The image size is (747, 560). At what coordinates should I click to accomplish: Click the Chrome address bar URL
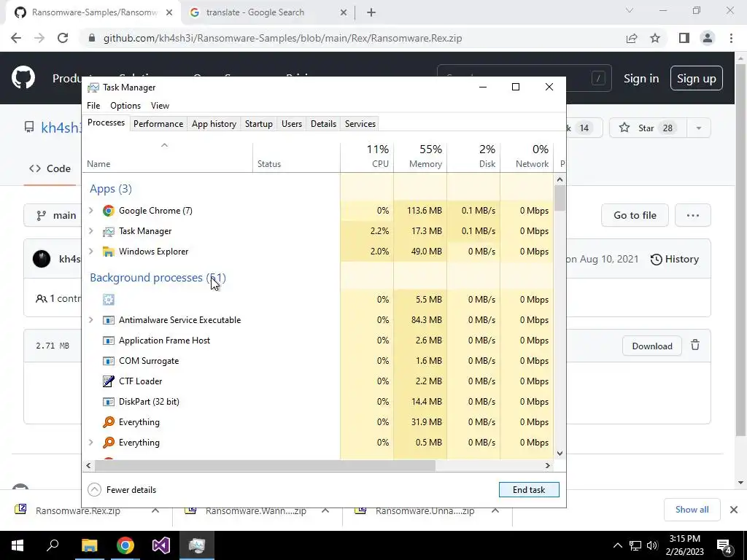[282, 38]
